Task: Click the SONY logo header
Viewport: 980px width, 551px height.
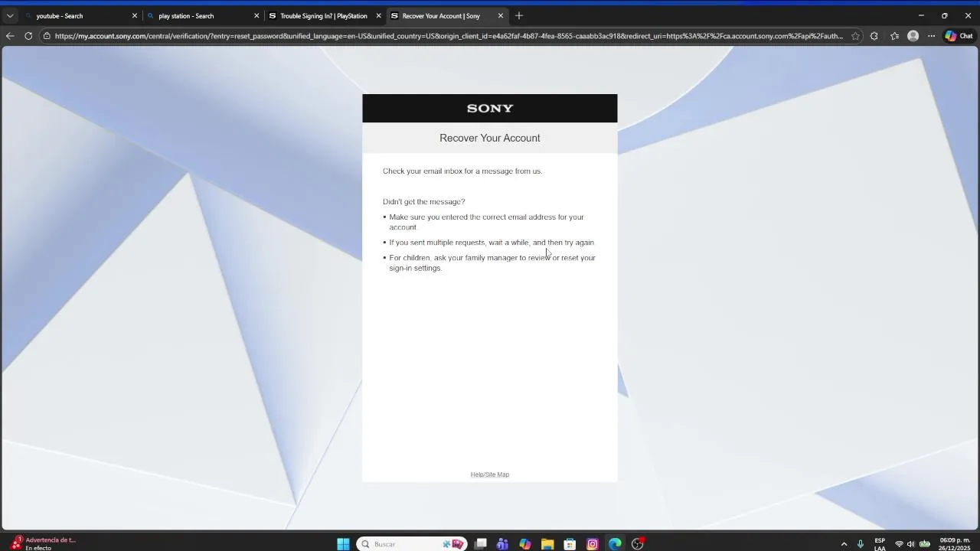Action: [x=490, y=109]
